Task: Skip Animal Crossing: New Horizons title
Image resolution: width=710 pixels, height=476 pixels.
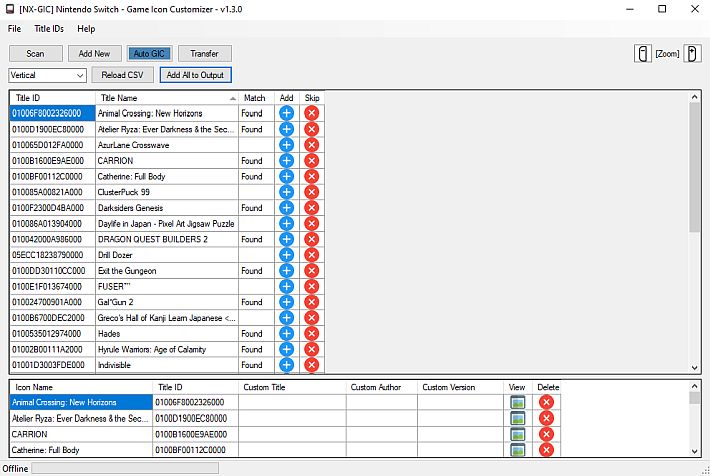Action: (x=312, y=113)
